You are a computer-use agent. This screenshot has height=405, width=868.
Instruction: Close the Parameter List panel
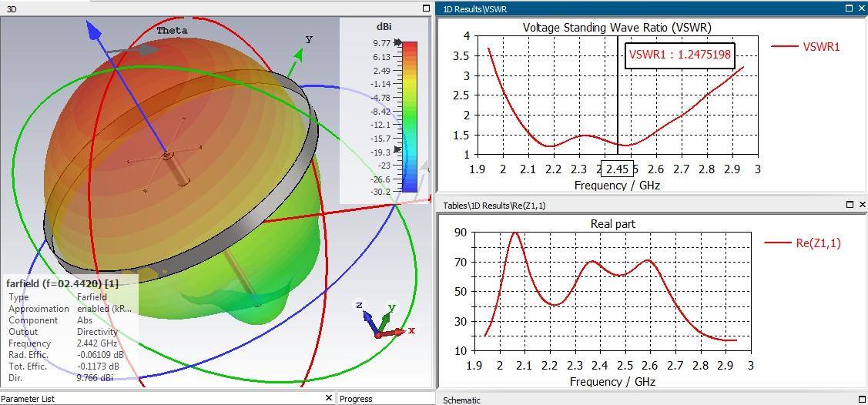click(329, 398)
